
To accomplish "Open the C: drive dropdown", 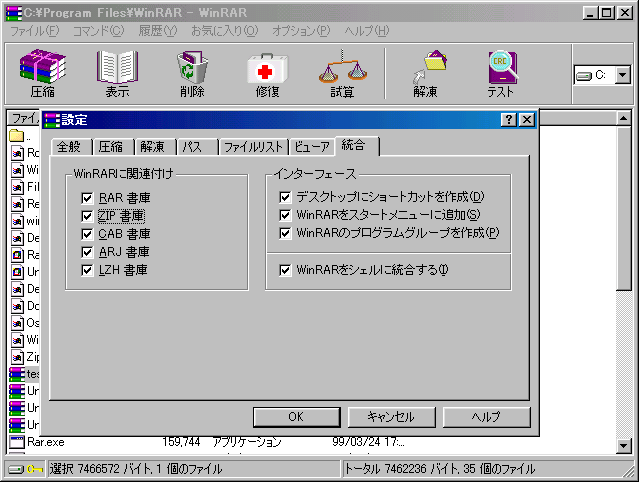I will (x=623, y=75).
